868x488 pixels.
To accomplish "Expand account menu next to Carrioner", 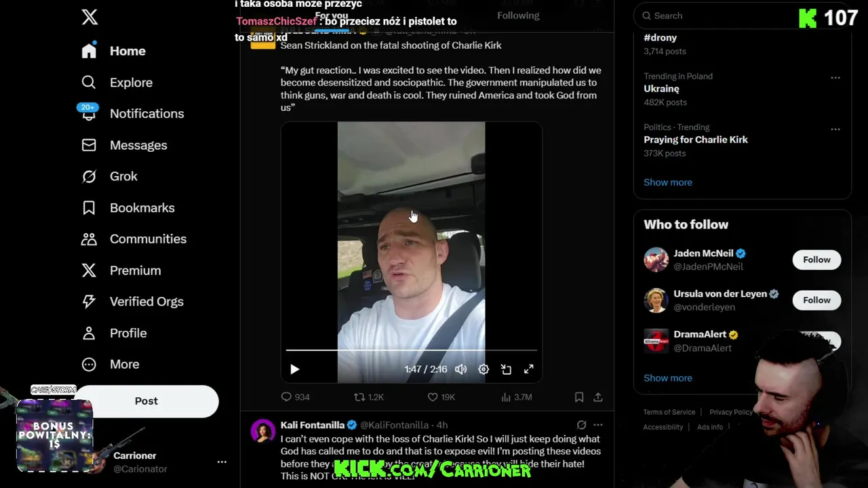I will pos(222,462).
